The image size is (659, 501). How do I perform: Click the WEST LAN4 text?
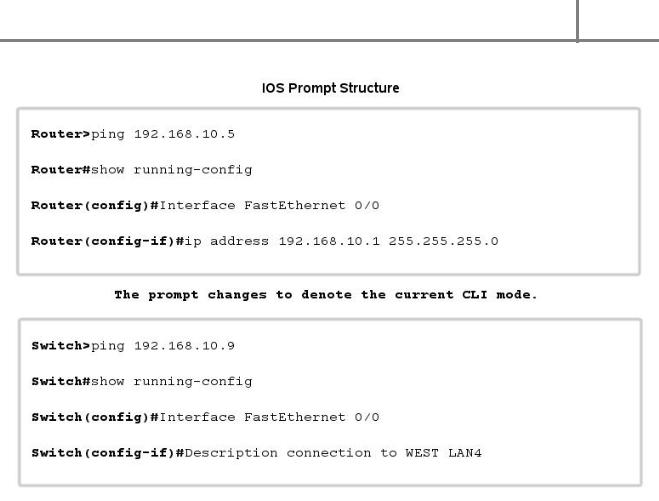click(x=443, y=453)
